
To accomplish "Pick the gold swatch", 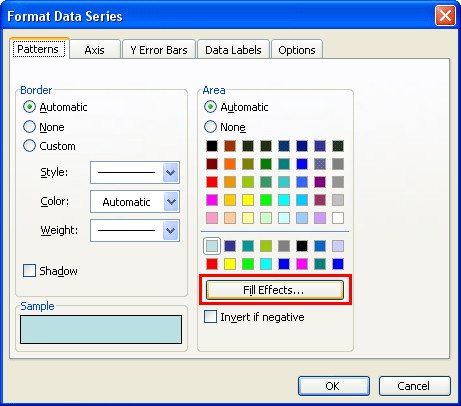I will [x=230, y=200].
